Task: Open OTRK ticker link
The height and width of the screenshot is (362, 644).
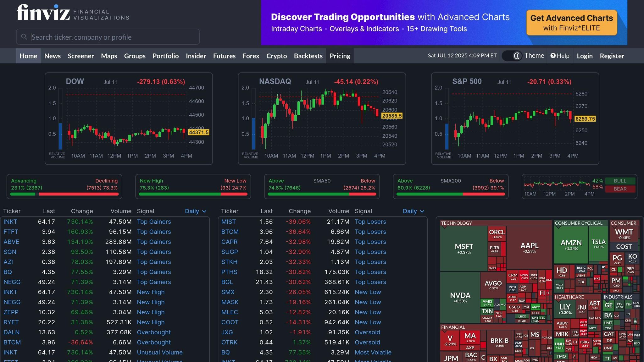Action: pyautogui.click(x=229, y=342)
